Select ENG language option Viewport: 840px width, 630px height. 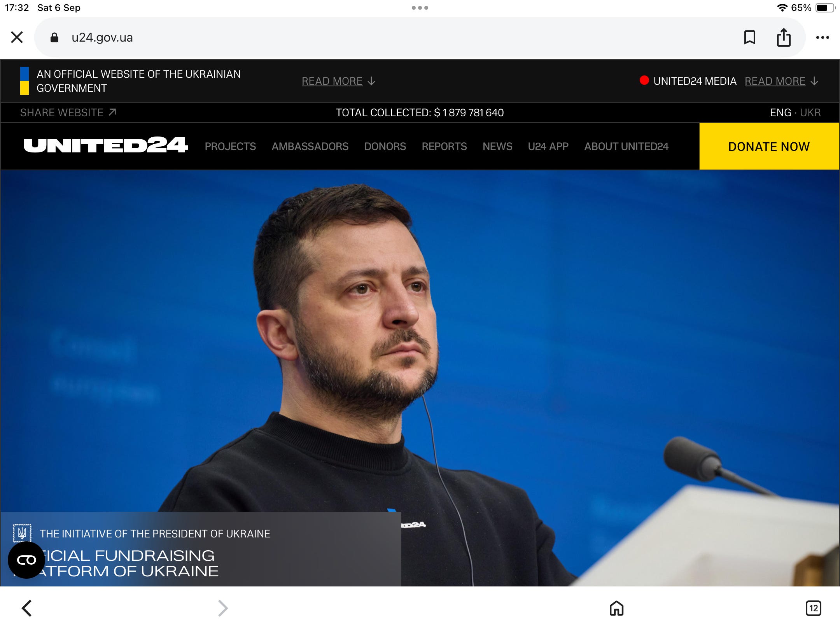click(x=780, y=113)
